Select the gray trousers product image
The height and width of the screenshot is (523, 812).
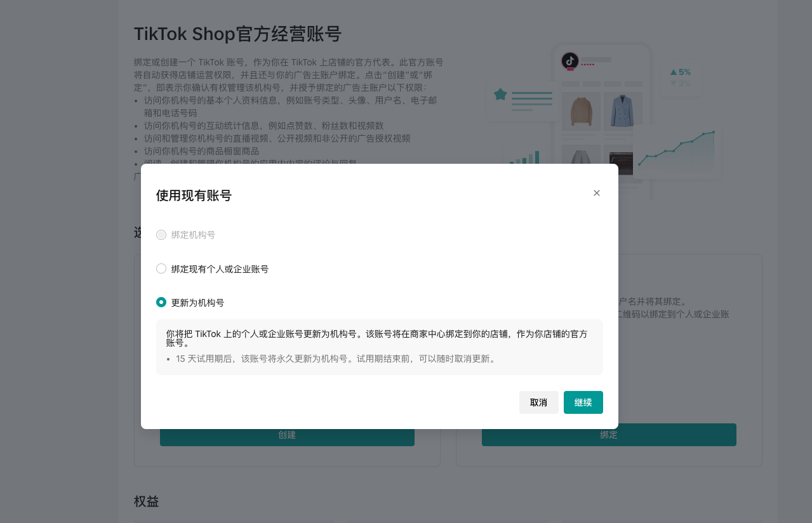click(581, 156)
